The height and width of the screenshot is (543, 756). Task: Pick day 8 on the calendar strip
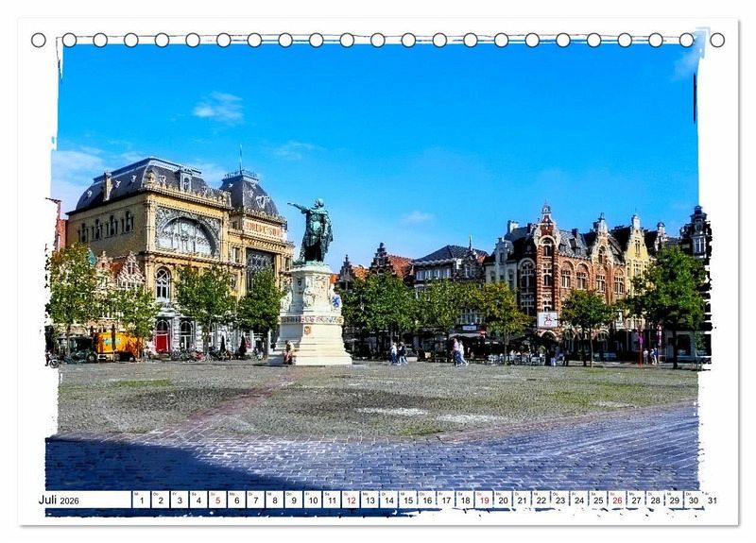274,500
